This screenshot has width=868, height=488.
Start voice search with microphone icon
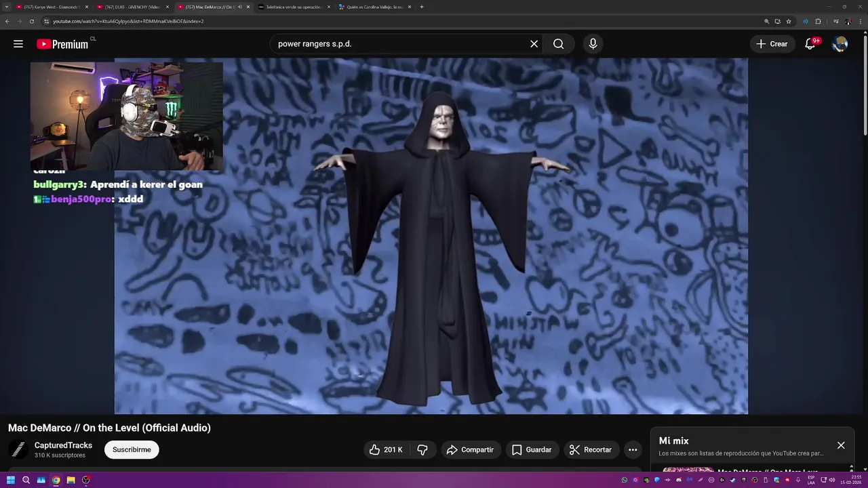pos(593,44)
